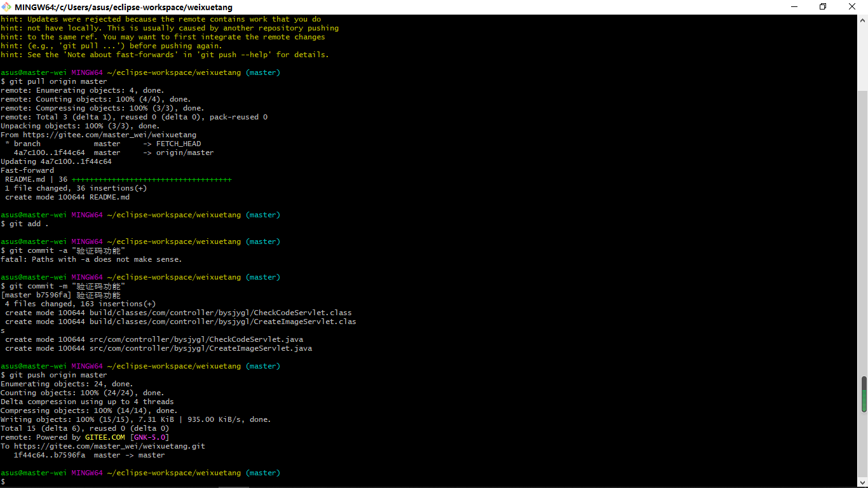Viewport: 868px width, 488px height.
Task: Click 'Delta compression using up to 4 threads'
Action: (87, 402)
